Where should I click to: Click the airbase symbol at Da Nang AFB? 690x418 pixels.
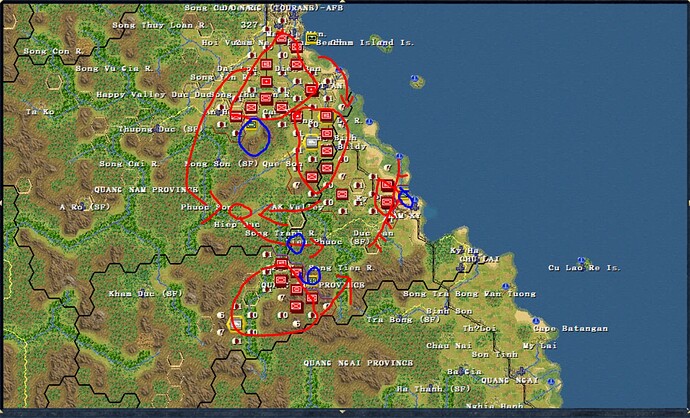click(x=294, y=16)
